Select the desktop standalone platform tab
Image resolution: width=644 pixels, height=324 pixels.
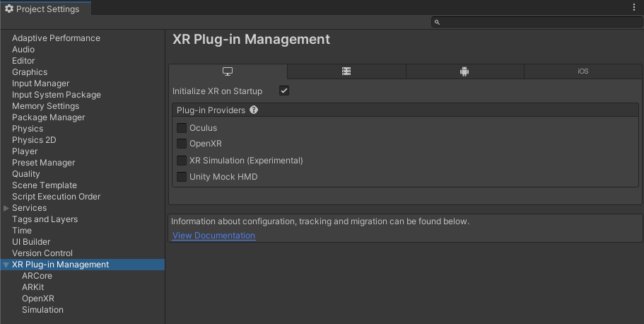(228, 71)
